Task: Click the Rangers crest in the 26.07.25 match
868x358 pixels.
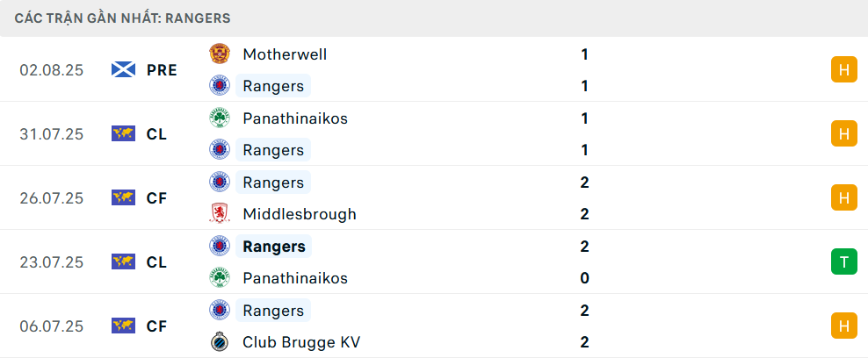Action: pyautogui.click(x=220, y=183)
